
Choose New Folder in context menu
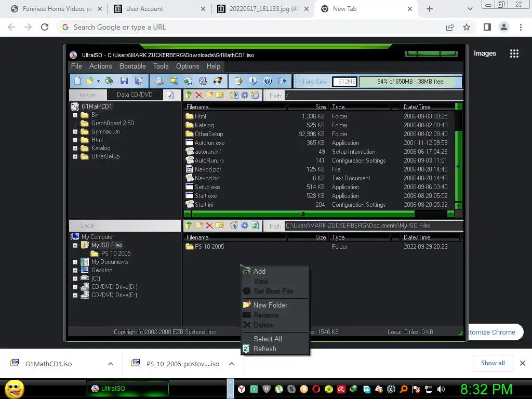tap(275, 305)
